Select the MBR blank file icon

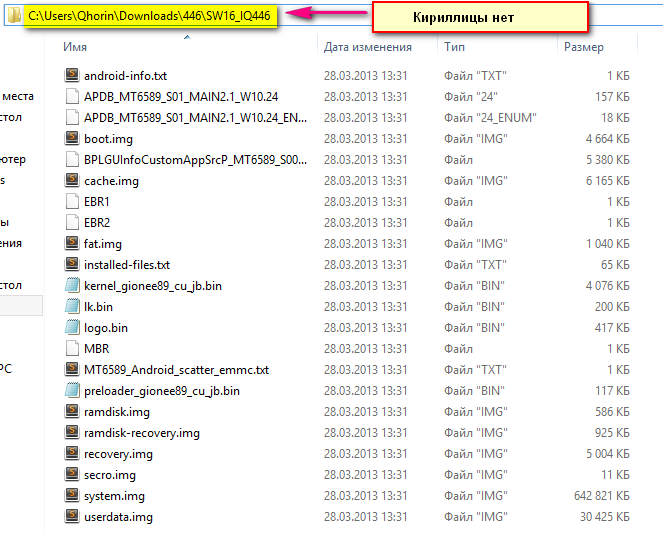coord(71,348)
